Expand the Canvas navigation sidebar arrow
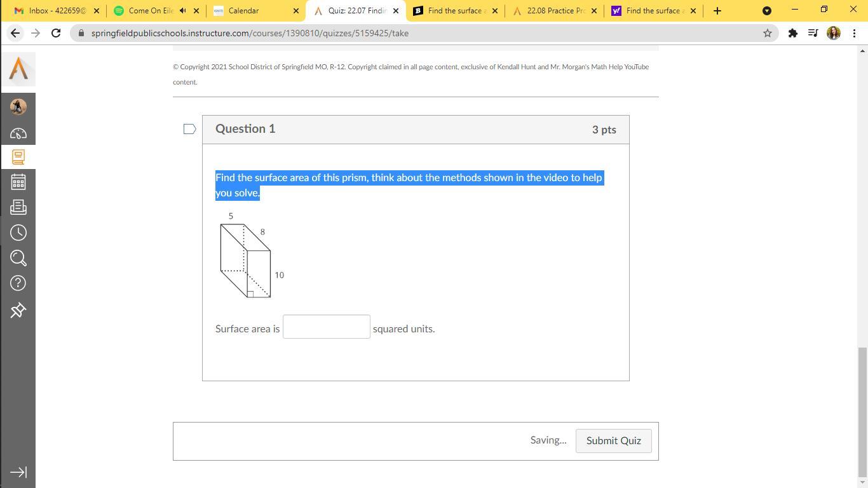Screen dimensions: 868x488 tap(18, 472)
